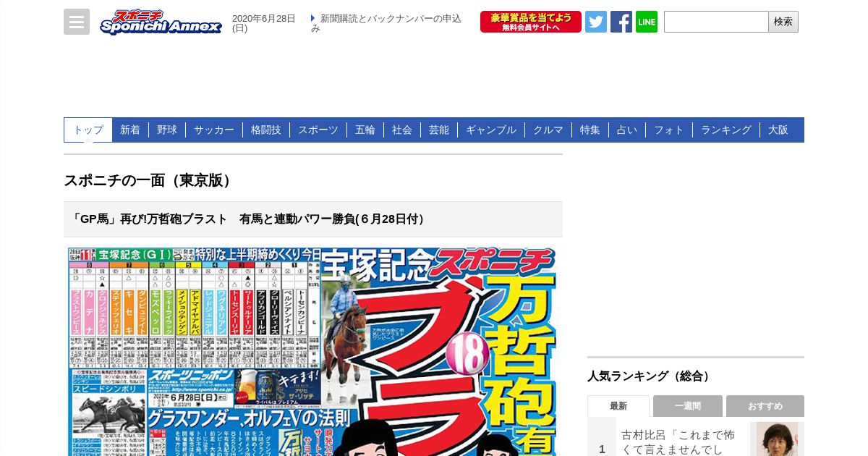Open the hamburger menu icon
The image size is (868, 456).
click(77, 22)
